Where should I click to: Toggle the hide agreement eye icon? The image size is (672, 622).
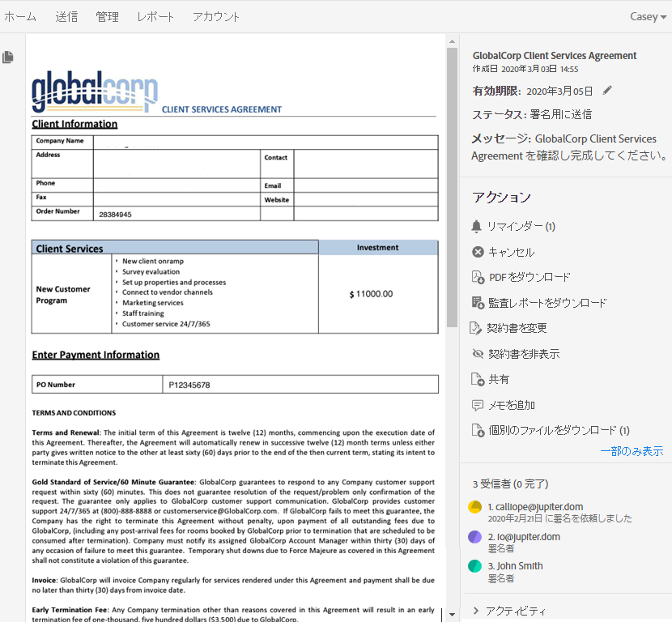tap(478, 354)
